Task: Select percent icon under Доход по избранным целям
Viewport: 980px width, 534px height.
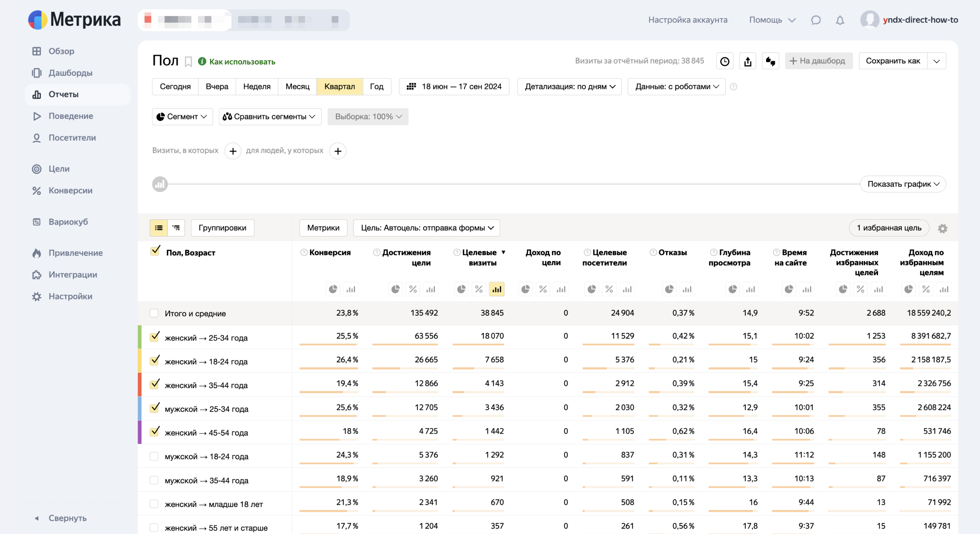Action: pyautogui.click(x=926, y=289)
